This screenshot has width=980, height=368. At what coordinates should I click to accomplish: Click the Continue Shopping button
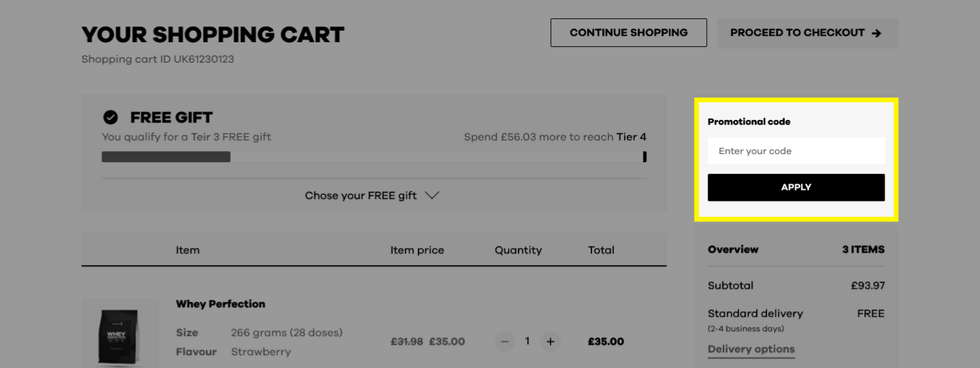pyautogui.click(x=628, y=33)
